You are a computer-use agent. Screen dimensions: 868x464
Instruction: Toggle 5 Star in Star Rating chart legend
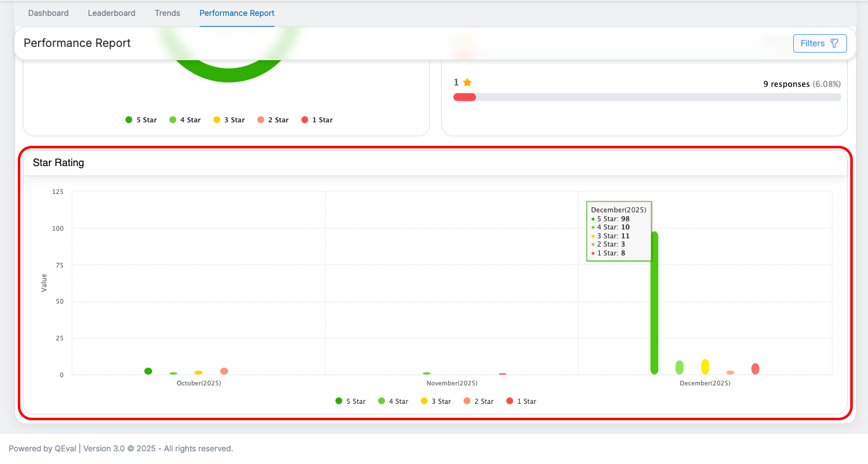351,401
